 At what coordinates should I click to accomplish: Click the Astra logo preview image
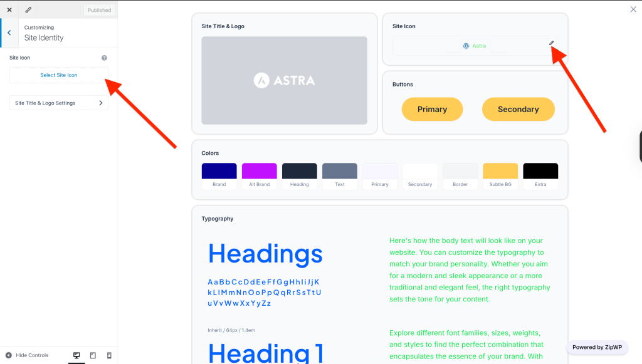[284, 80]
